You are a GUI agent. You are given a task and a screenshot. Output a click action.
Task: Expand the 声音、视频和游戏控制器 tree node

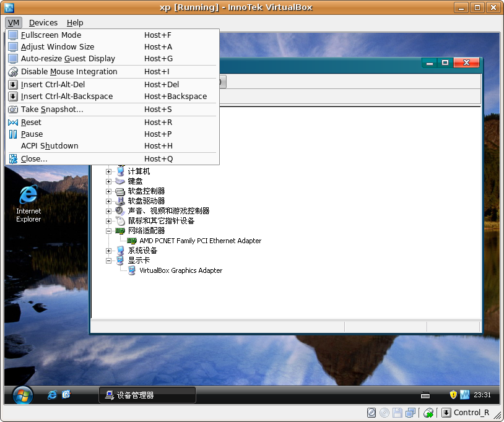pyautogui.click(x=108, y=211)
